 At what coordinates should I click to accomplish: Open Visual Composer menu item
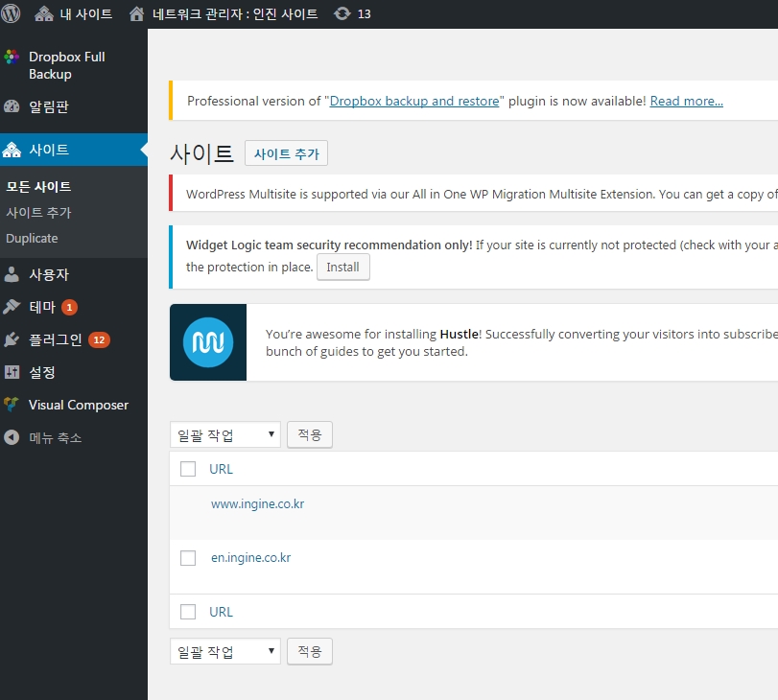(x=79, y=405)
